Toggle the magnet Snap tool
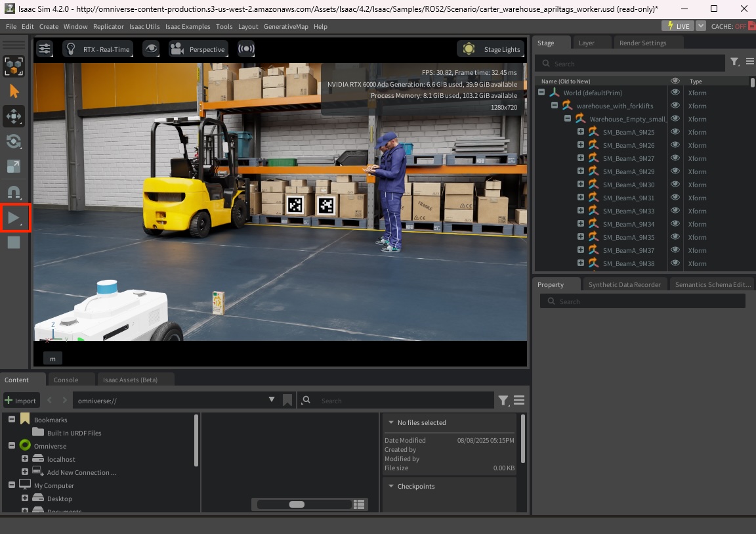The image size is (756, 534). pyautogui.click(x=14, y=192)
